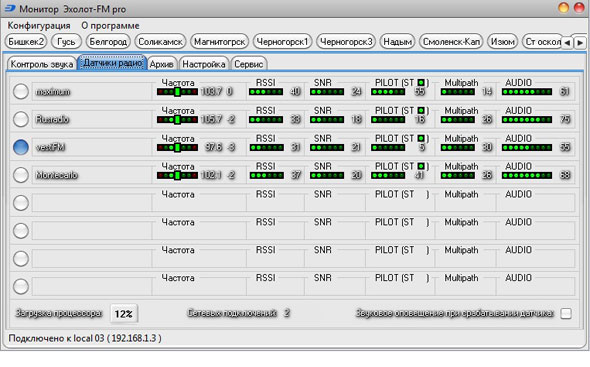Enable sound alert on sensor trigger checkbox
This screenshot has height=367, width=590.
pyautogui.click(x=566, y=313)
